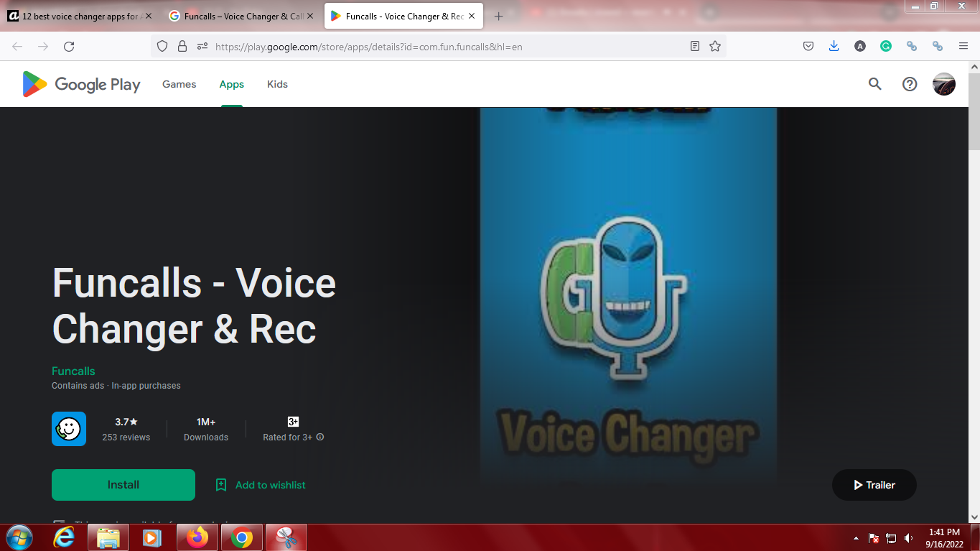
Task: Click the 'Funcalls - Voice Changer & Rec' heading
Action: coord(194,306)
